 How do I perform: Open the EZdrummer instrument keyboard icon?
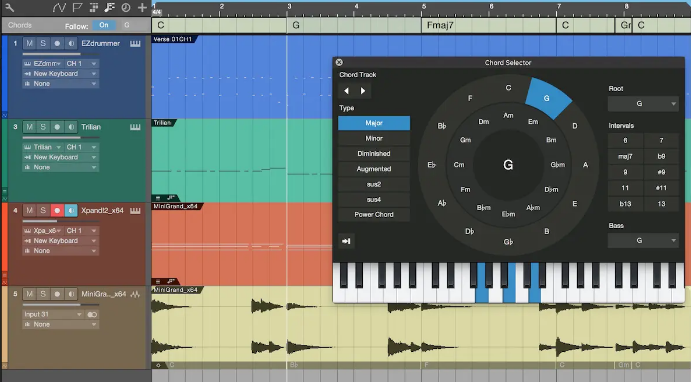[x=135, y=44]
